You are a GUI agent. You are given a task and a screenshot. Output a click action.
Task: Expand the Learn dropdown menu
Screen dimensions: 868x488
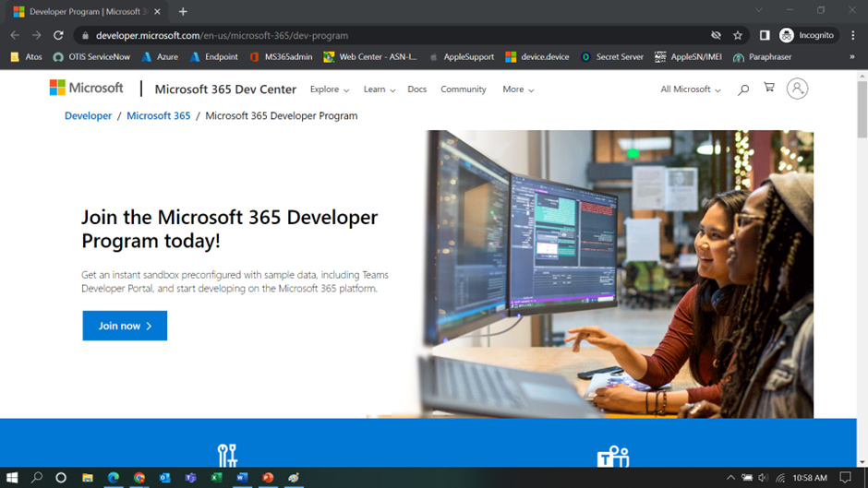click(x=380, y=89)
